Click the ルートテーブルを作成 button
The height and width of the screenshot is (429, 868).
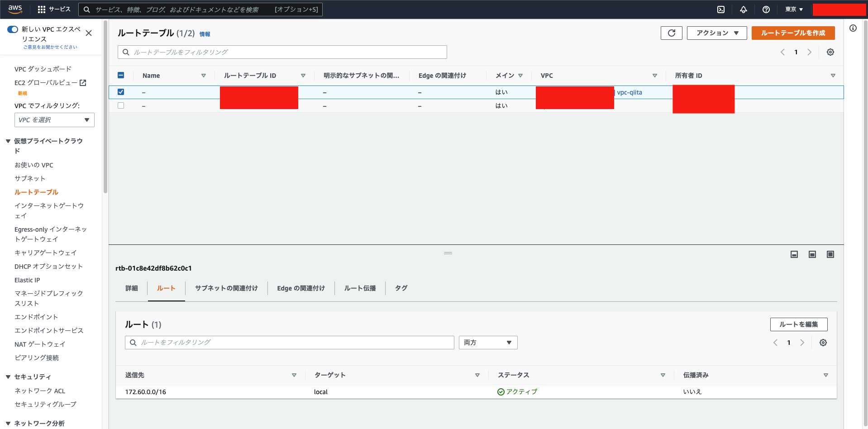tap(793, 33)
